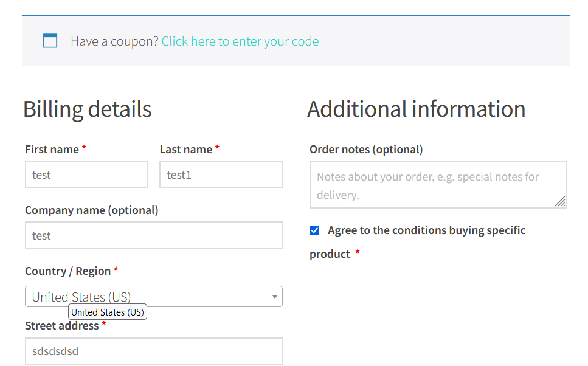Screen dimensions: 588x366
Task: Toggle the Agree to conditions buying specific product option
Action: click(314, 230)
